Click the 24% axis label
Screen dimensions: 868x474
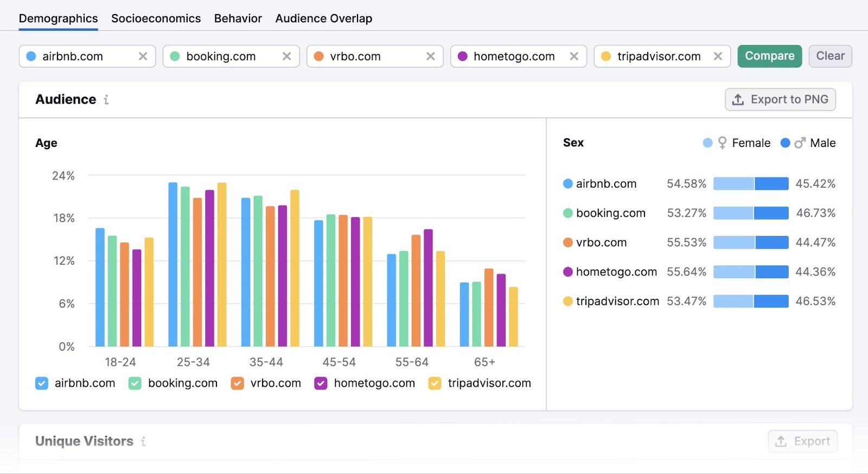63,176
